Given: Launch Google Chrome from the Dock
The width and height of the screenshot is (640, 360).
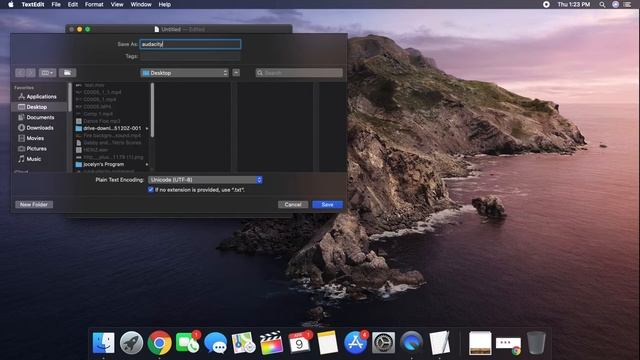Looking at the screenshot, I should pos(160,342).
